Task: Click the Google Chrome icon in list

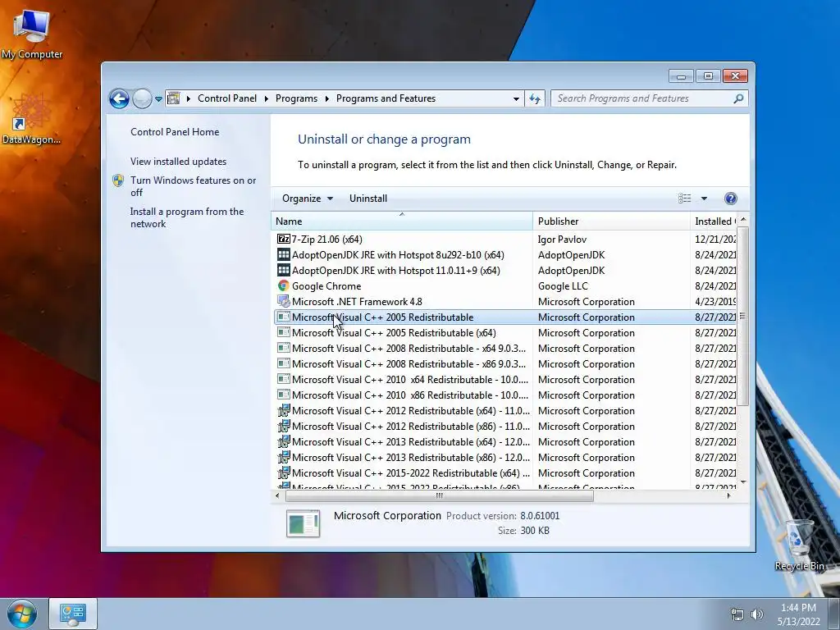Action: point(283,285)
